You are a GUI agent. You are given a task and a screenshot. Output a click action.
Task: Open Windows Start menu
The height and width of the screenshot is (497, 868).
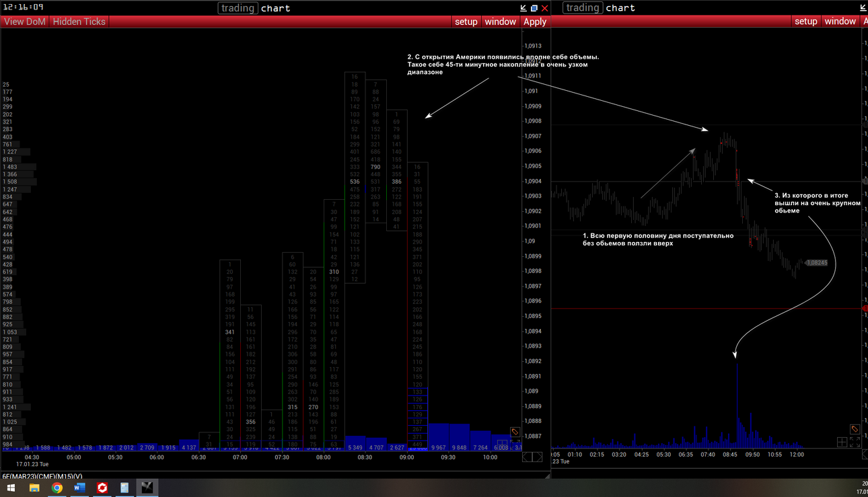click(11, 488)
